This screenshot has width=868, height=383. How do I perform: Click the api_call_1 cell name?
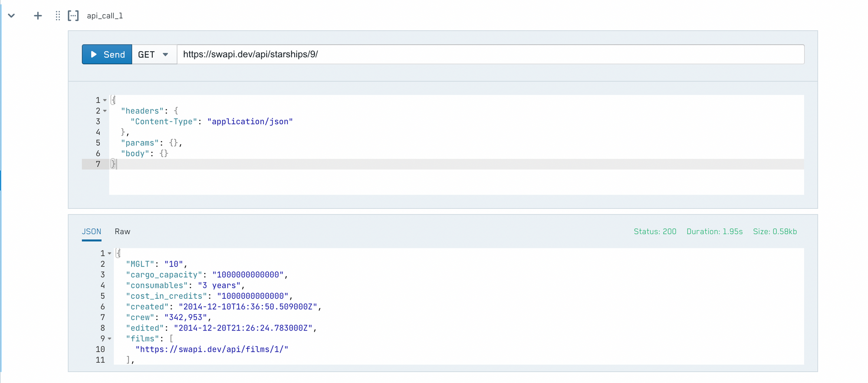pyautogui.click(x=105, y=16)
